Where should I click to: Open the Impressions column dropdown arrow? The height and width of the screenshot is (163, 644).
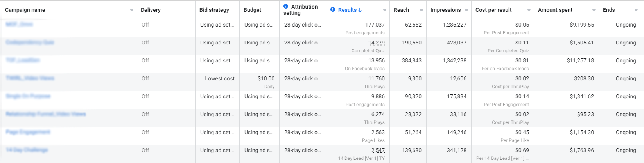466,10
